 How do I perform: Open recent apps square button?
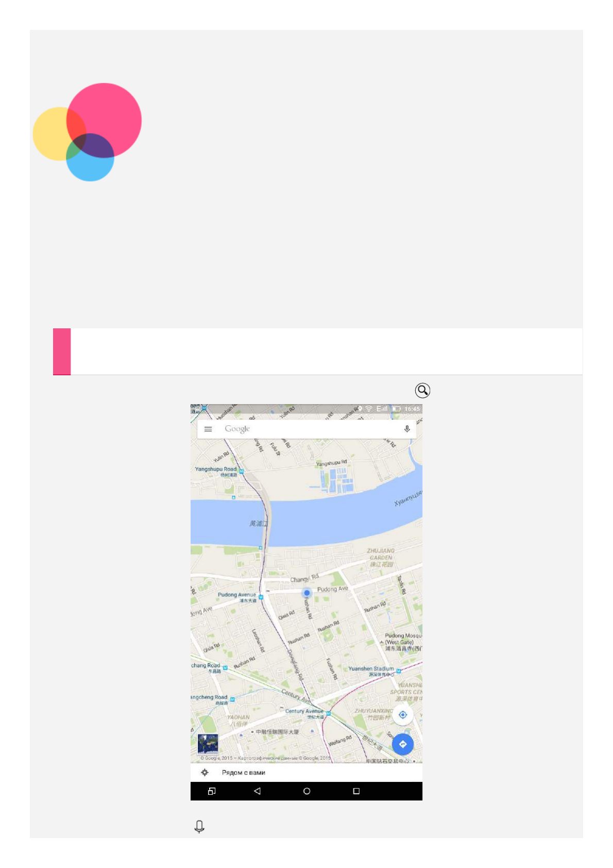356,791
